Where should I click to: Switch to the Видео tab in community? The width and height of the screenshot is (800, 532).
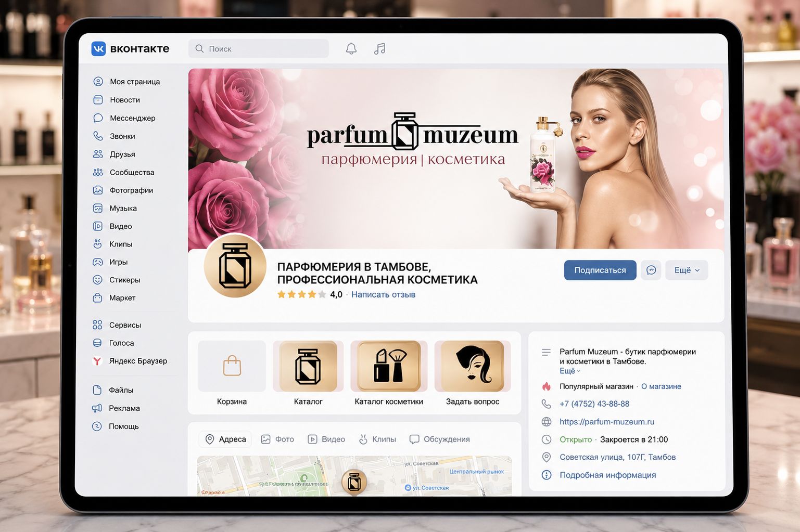(x=326, y=439)
